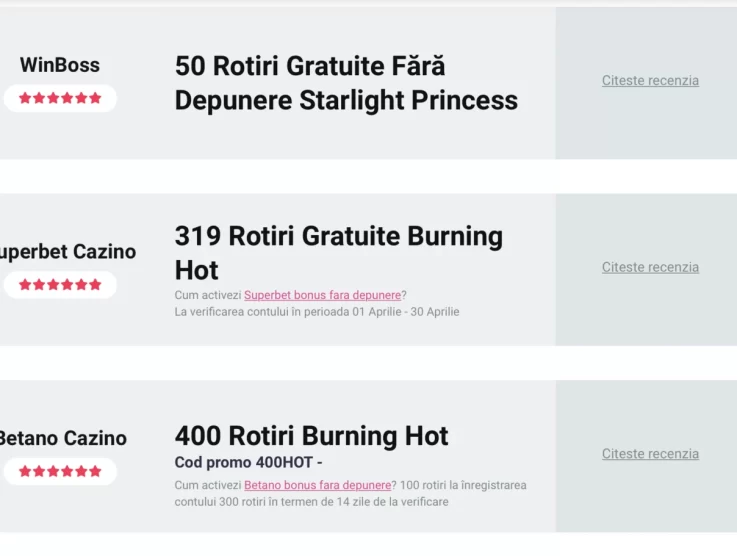This screenshot has height=556, width=737.
Task: Click the Betano Cazino star rating badge
Action: (60, 471)
